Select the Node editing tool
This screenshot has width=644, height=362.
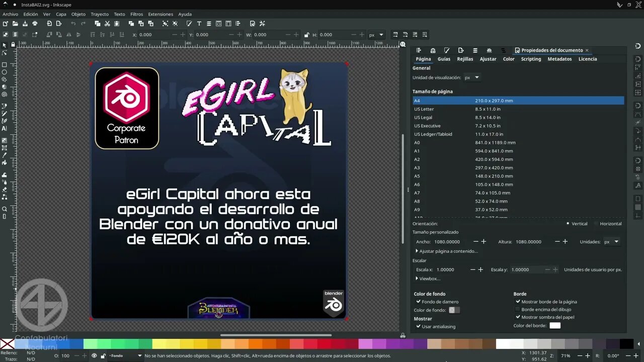[x=5, y=53]
